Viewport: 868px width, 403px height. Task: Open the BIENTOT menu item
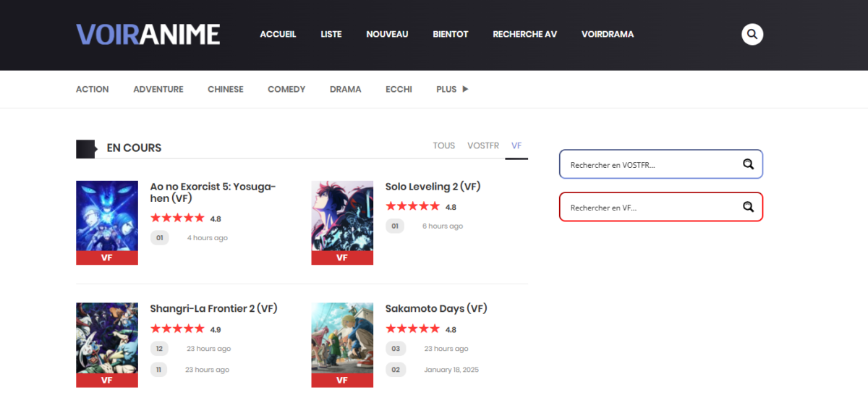[x=451, y=34]
